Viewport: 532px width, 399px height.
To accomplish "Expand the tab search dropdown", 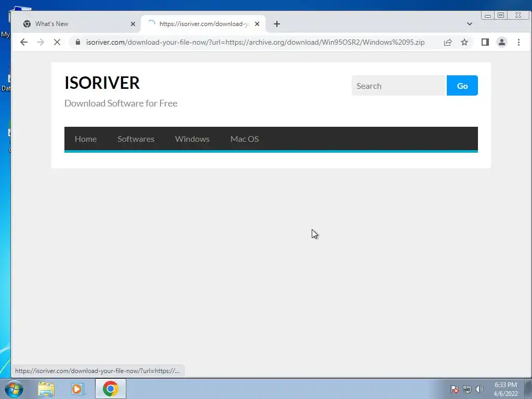I will tap(470, 24).
